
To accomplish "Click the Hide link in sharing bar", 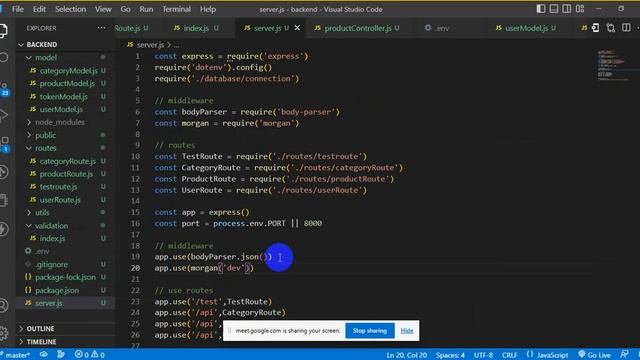I will coord(407,331).
